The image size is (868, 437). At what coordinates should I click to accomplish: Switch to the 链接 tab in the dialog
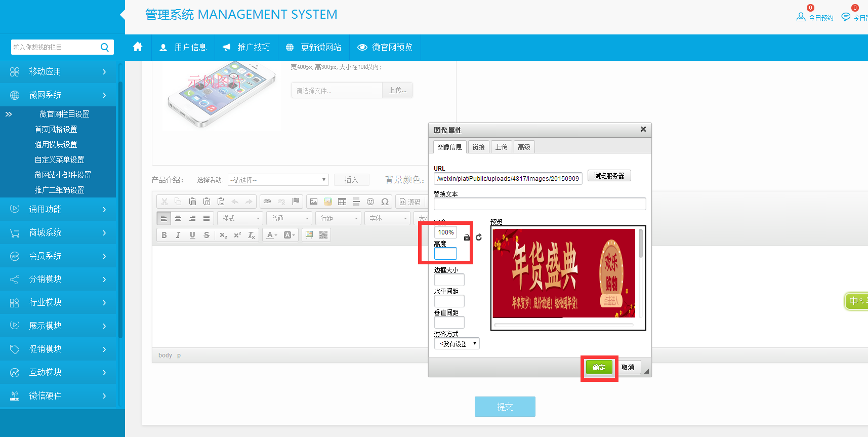pos(478,147)
